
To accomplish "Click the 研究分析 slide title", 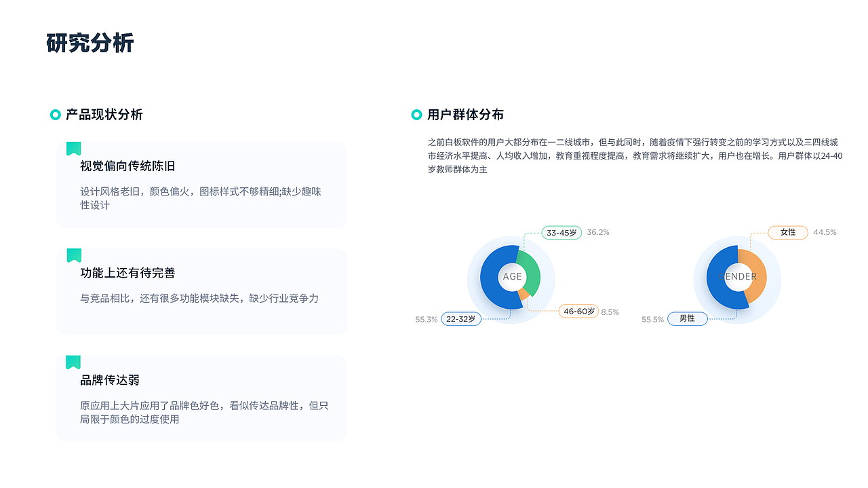I will pyautogui.click(x=90, y=41).
